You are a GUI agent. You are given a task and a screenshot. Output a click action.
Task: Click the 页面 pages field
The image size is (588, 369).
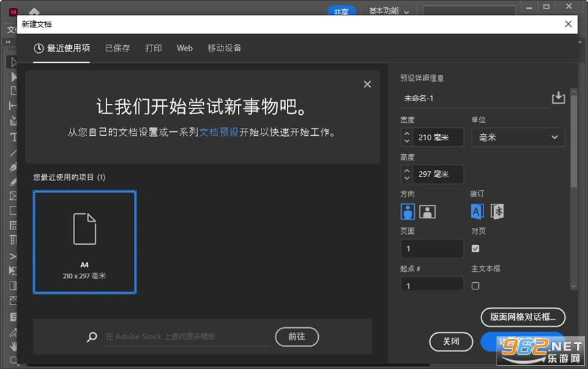click(x=432, y=249)
